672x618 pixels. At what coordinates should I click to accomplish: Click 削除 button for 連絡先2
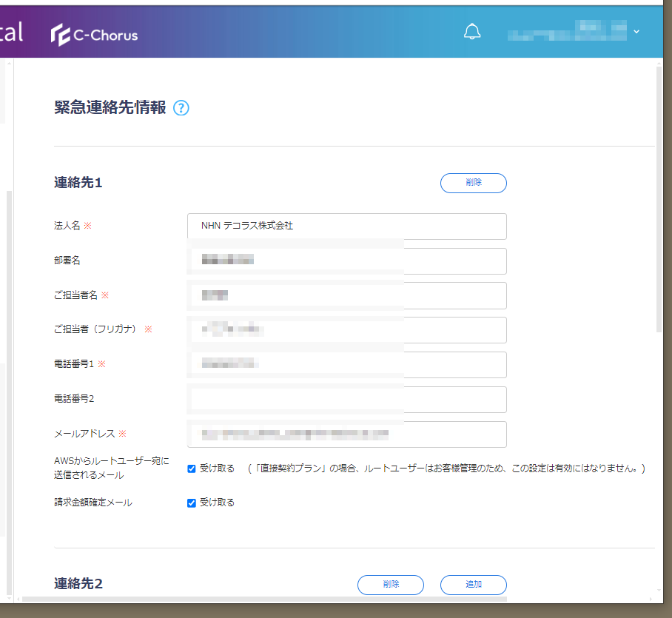point(390,585)
